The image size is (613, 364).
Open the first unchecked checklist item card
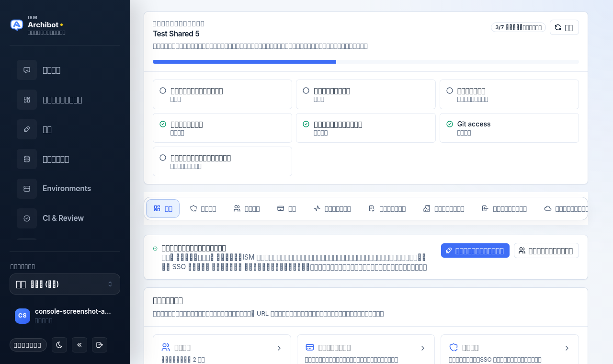(222, 94)
